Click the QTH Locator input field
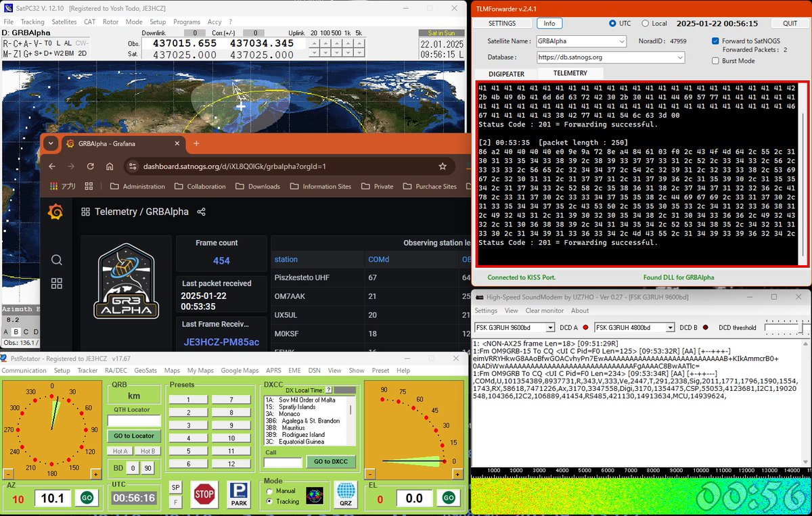Viewport: 812px width, 516px height. (x=134, y=421)
